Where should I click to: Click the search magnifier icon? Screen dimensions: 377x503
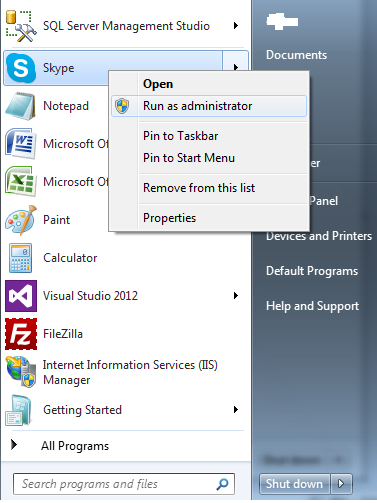click(222, 484)
